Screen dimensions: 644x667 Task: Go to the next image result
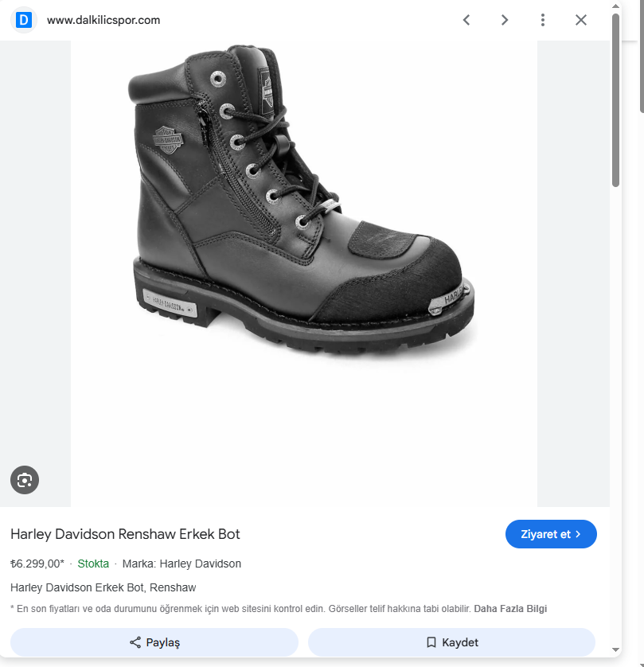(505, 20)
